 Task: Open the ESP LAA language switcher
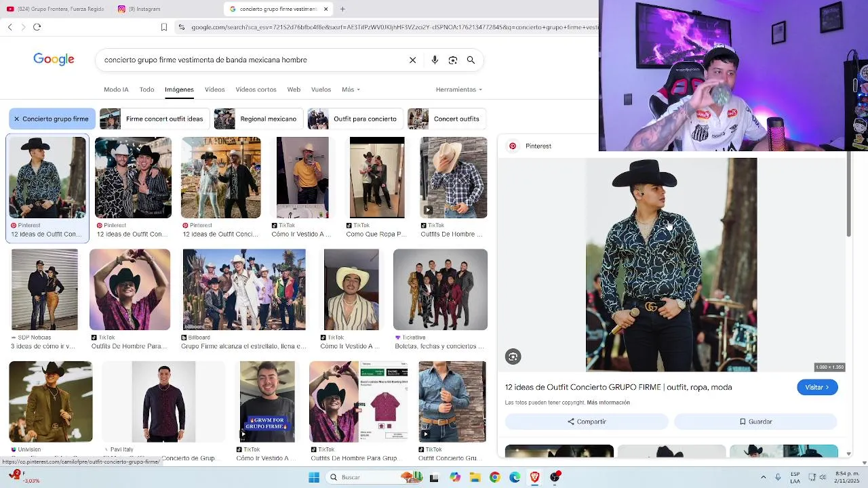(x=795, y=477)
